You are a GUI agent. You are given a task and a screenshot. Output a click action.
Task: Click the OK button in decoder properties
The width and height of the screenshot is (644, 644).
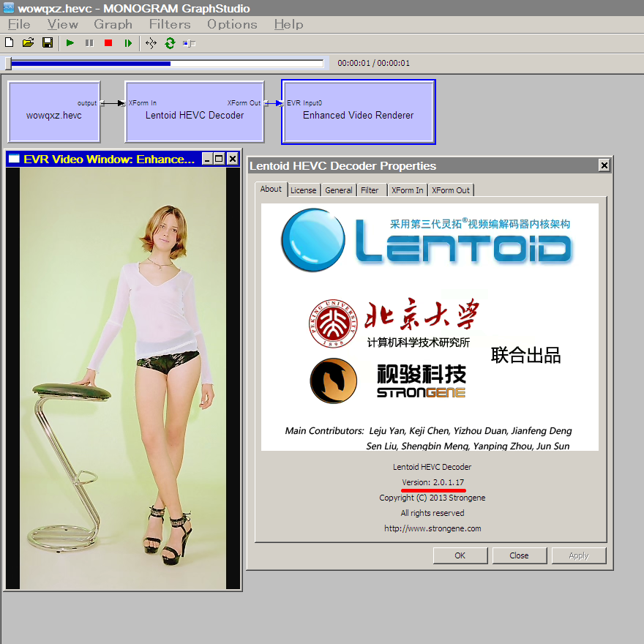460,555
